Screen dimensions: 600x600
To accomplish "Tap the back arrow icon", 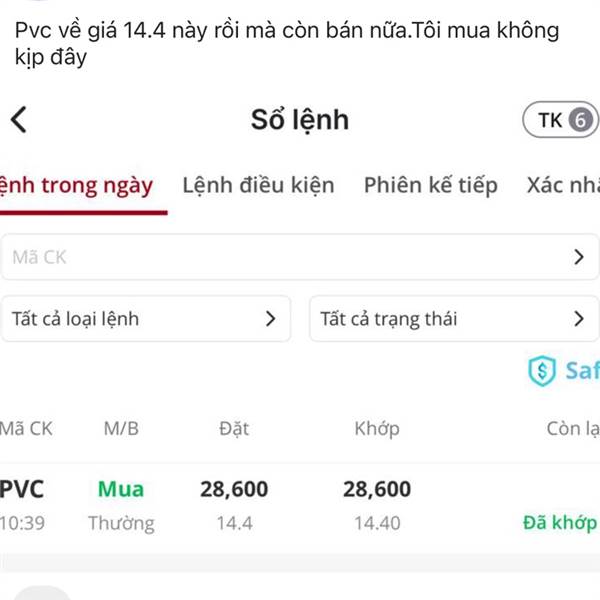I will (x=19, y=120).
